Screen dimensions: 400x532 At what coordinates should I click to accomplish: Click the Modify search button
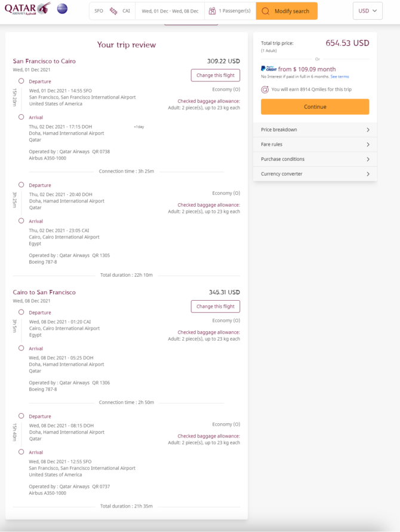tap(287, 11)
